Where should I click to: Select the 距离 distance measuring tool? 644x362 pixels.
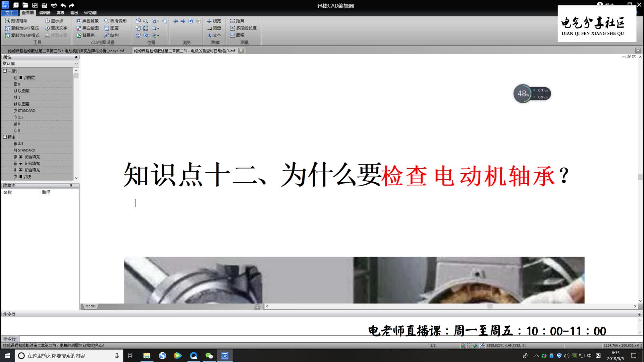pyautogui.click(x=237, y=21)
